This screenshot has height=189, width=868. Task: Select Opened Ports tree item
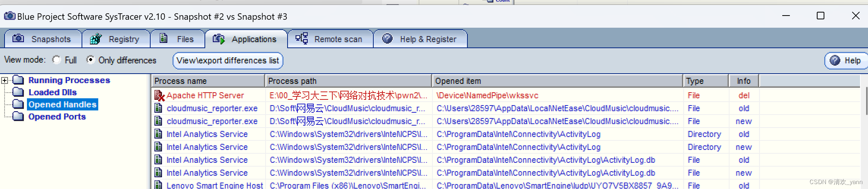tap(57, 117)
